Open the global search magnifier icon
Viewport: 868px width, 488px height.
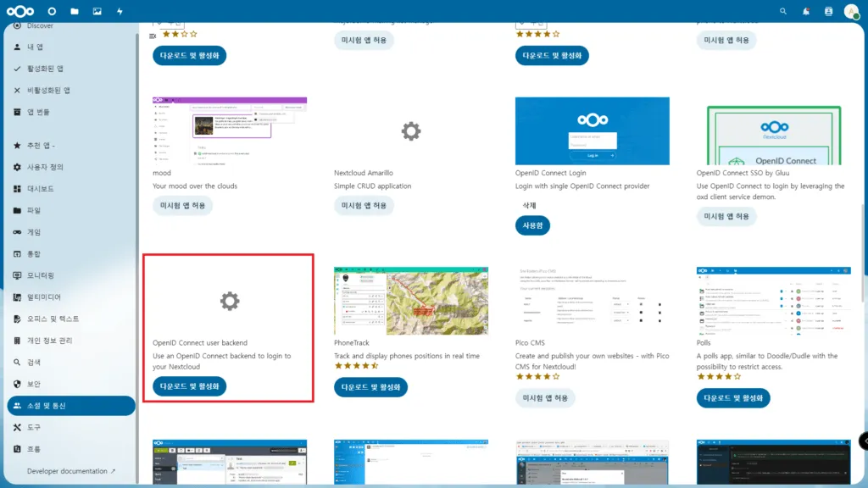click(782, 11)
